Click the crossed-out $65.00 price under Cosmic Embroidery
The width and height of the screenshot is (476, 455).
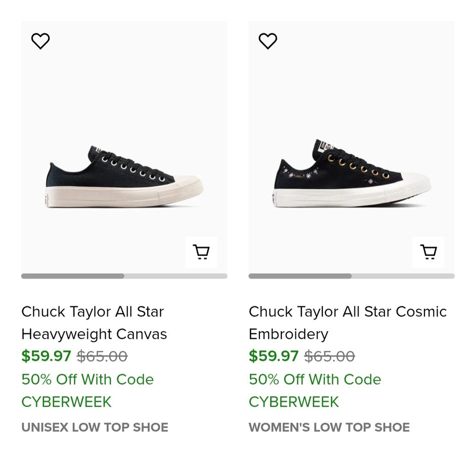pyautogui.click(x=329, y=356)
